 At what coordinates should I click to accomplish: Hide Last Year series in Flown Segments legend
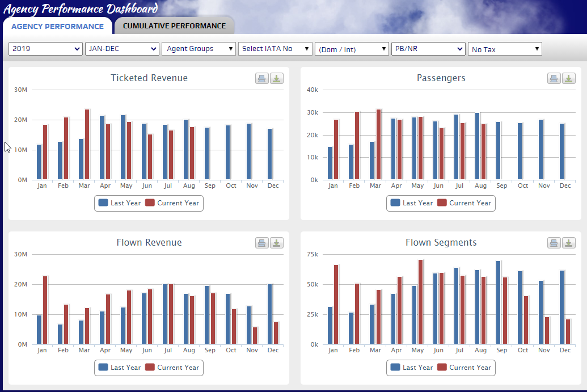(411, 368)
